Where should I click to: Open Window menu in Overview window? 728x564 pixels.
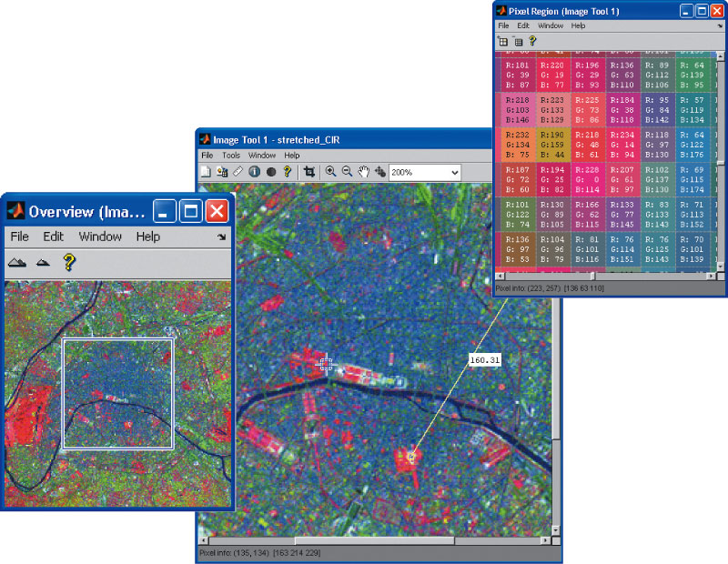pos(100,237)
